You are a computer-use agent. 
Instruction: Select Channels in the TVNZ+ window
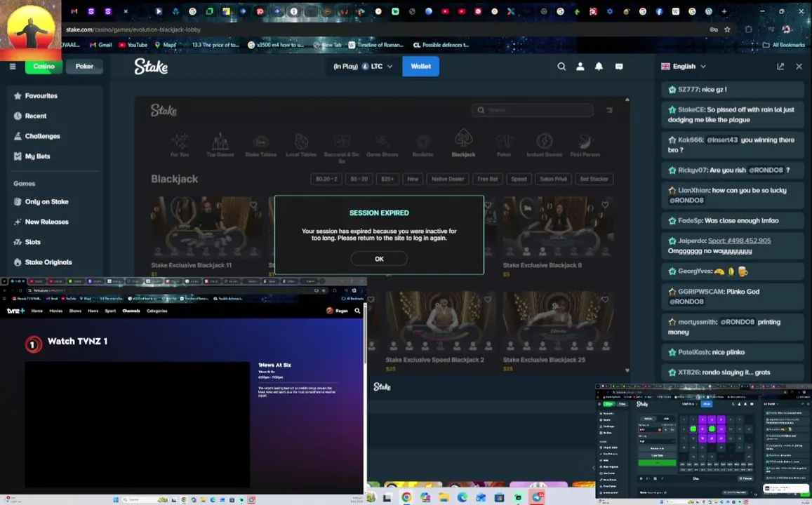(x=131, y=311)
